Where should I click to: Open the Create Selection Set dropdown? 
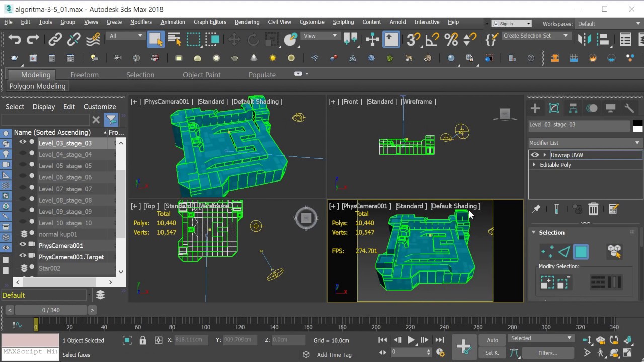pyautogui.click(x=536, y=36)
